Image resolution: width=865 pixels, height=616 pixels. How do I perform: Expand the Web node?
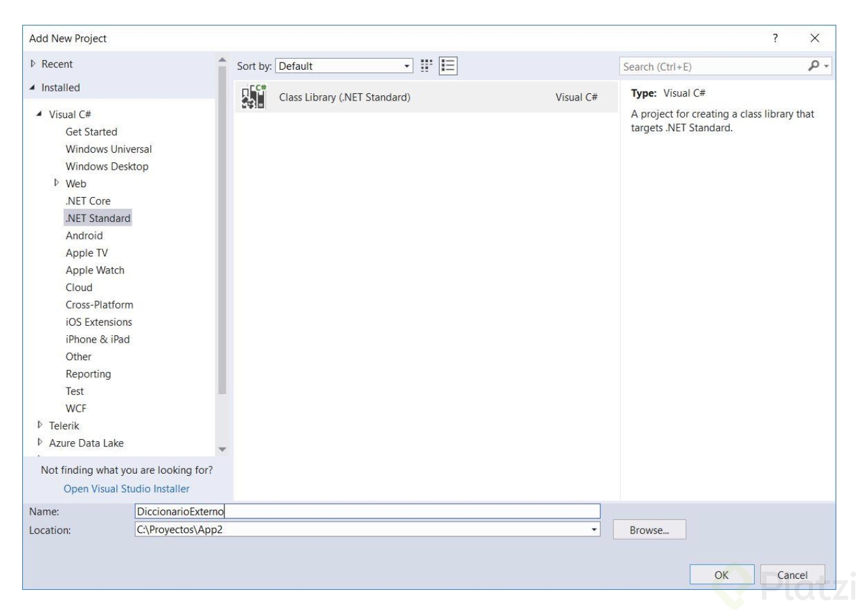[x=57, y=183]
